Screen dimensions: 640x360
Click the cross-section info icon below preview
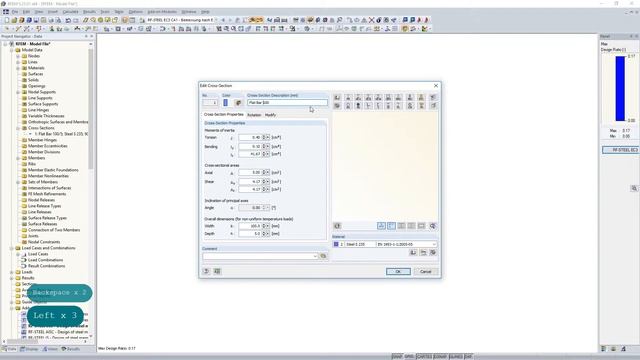point(337,226)
